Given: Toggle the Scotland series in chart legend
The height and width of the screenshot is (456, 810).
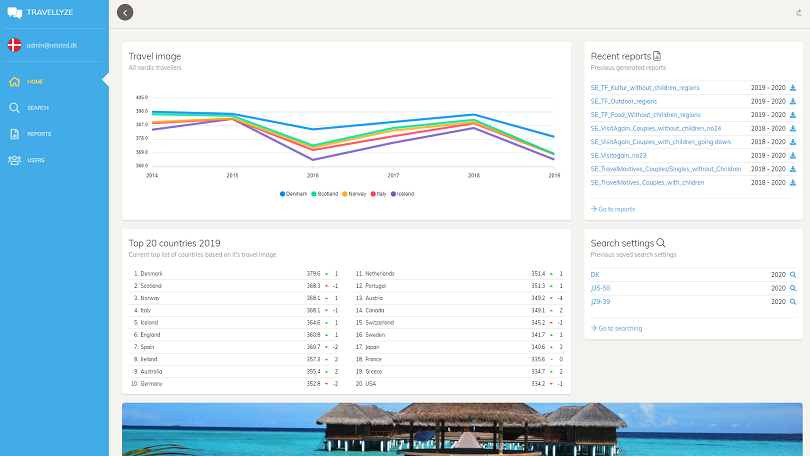Looking at the screenshot, I should pos(324,194).
